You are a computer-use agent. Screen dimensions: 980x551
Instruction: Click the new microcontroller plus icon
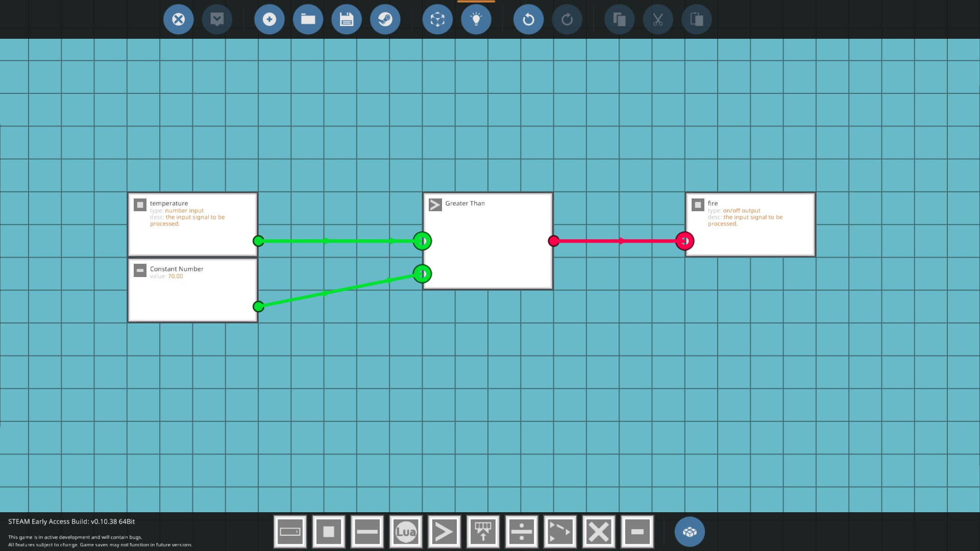click(x=269, y=19)
